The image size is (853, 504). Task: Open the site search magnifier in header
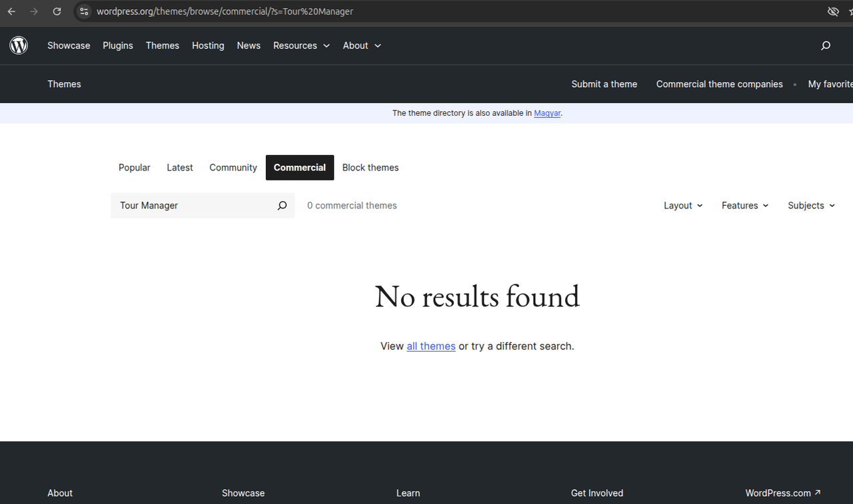click(x=826, y=45)
